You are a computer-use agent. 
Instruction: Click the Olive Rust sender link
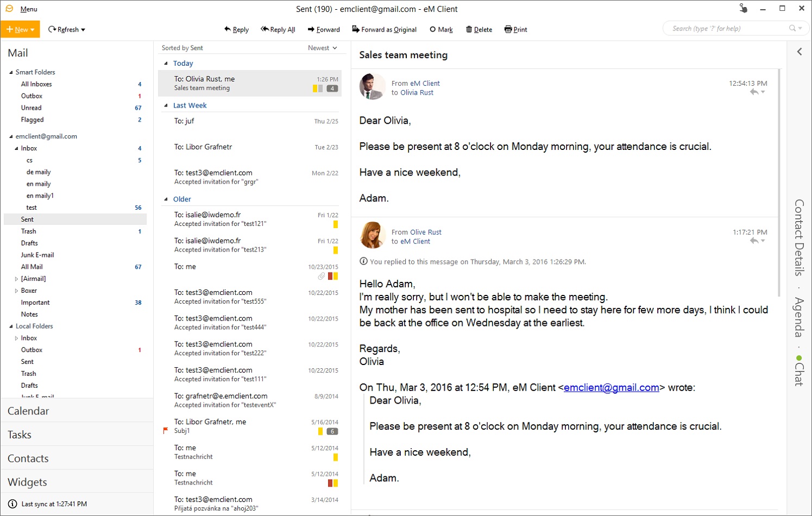coord(426,232)
